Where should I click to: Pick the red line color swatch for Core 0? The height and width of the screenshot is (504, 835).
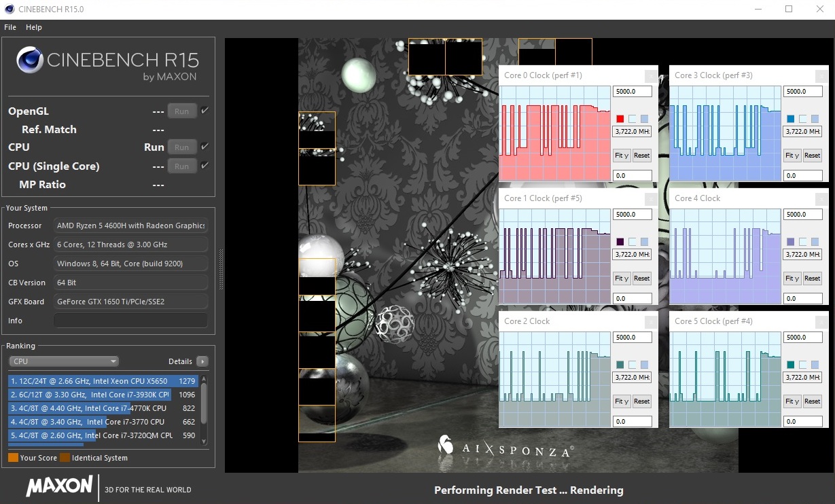[x=620, y=119]
